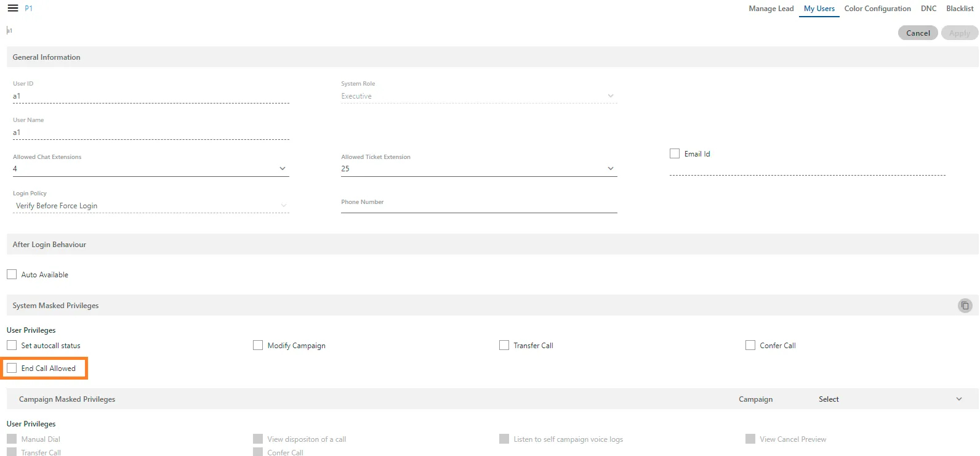Click the Email Id text field line

coord(807,169)
